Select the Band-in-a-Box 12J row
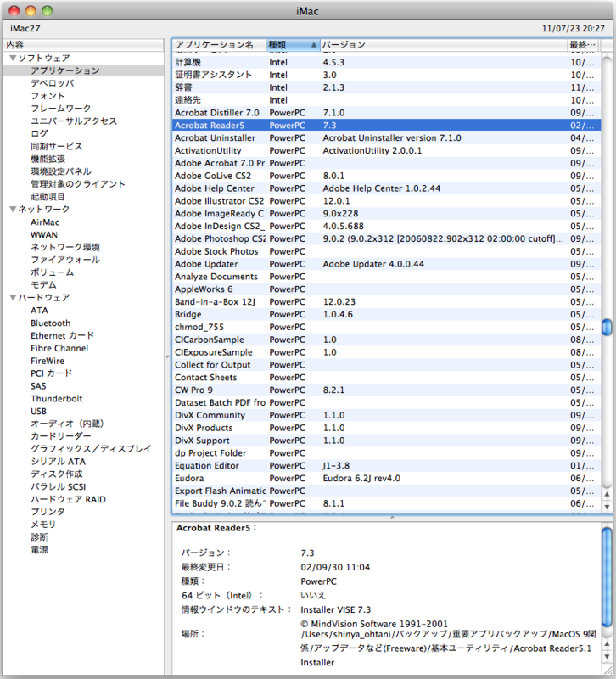 pos(387,301)
